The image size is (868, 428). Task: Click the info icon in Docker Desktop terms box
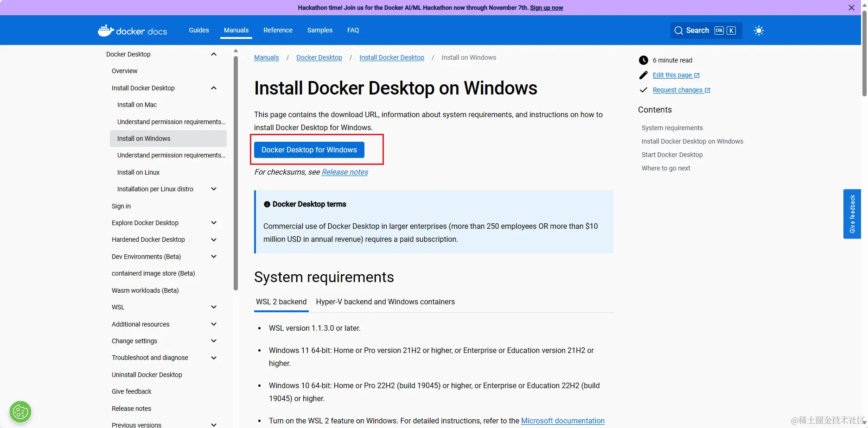coord(267,204)
